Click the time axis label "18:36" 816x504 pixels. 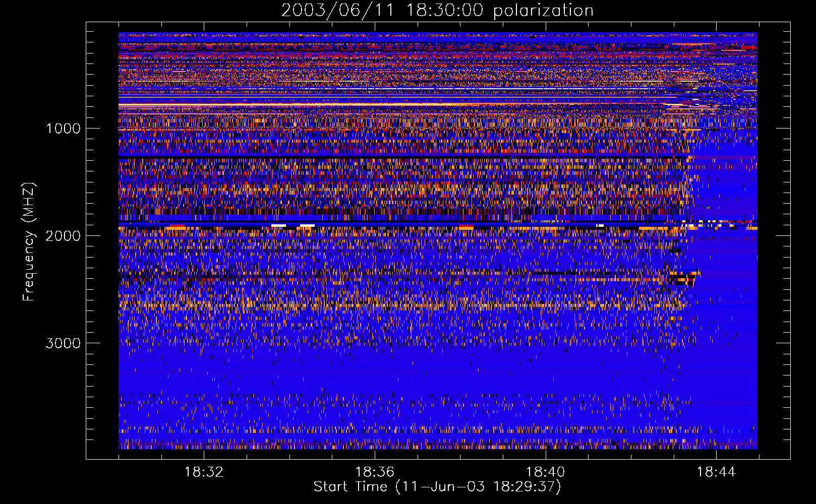click(375, 472)
